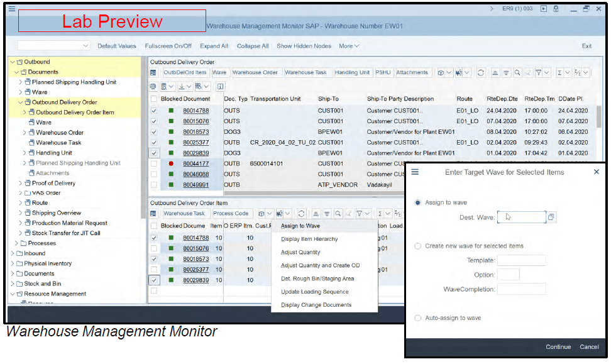Click in the Dest. Wave input field

pyautogui.click(x=522, y=218)
